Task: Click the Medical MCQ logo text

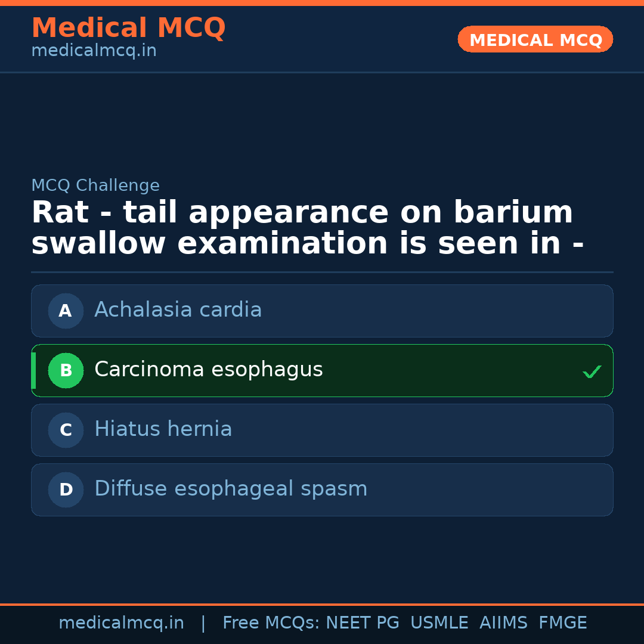Action: 128,27
